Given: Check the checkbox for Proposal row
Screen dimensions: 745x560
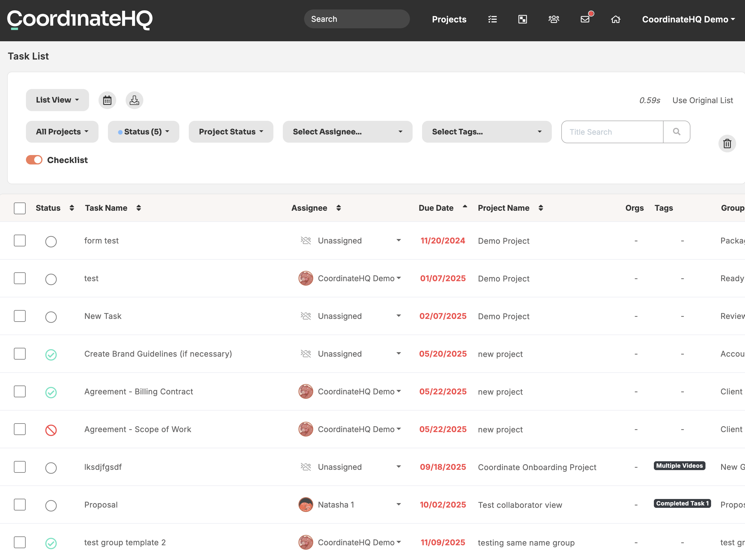Looking at the screenshot, I should (19, 505).
